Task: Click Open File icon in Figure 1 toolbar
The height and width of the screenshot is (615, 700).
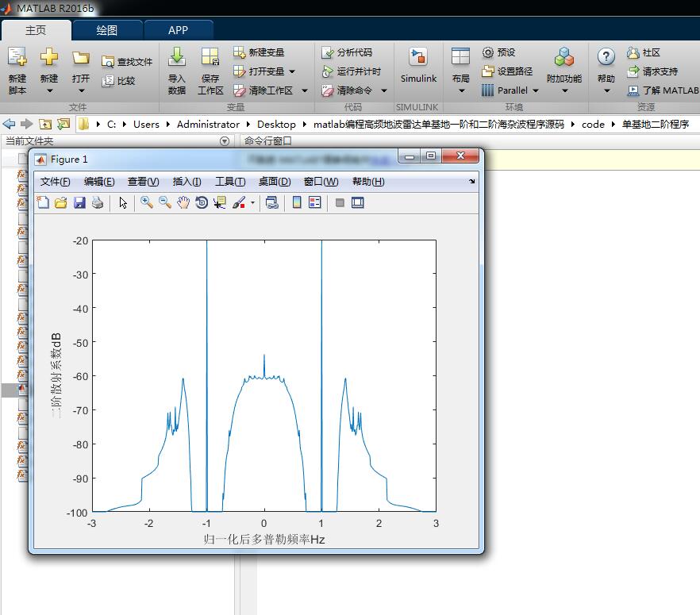Action: pyautogui.click(x=60, y=202)
